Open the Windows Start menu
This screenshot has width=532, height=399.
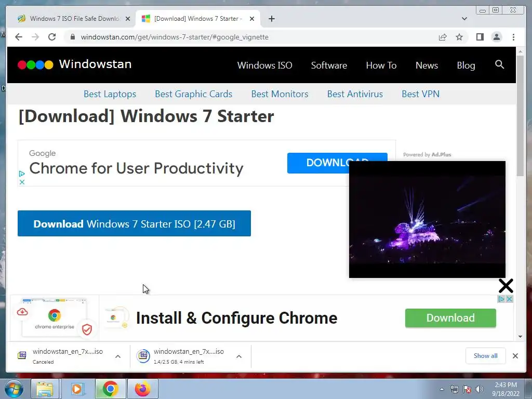click(13, 389)
